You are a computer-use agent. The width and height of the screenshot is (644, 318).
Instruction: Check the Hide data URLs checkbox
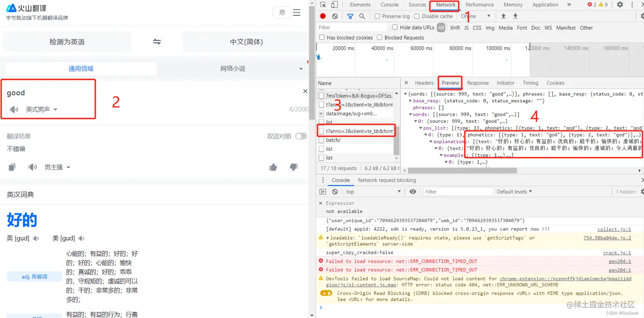click(x=395, y=27)
